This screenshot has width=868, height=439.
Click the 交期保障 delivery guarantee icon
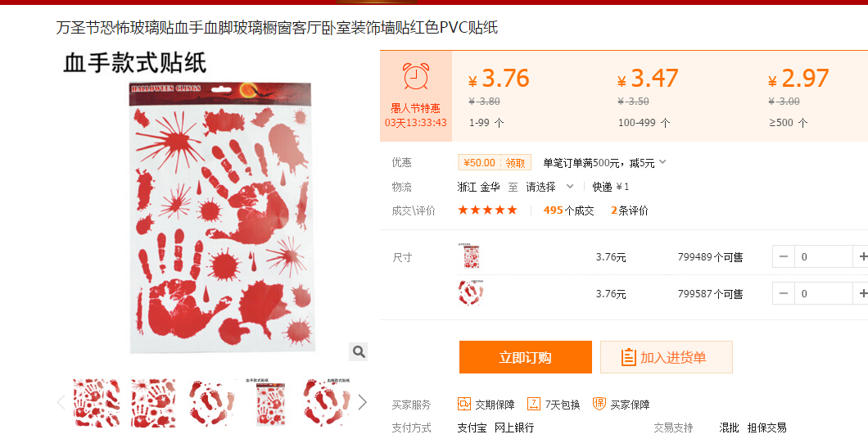(x=464, y=404)
